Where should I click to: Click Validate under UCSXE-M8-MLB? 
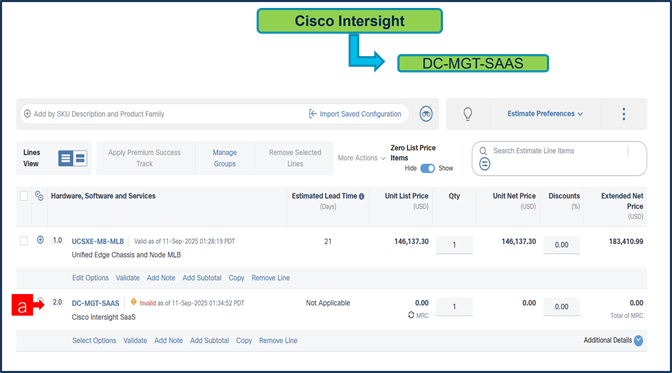[x=127, y=278]
